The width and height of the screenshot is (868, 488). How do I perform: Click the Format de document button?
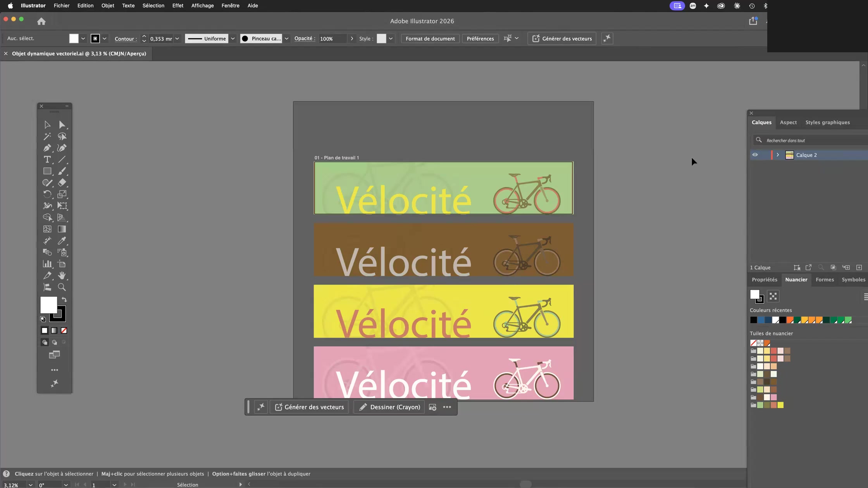pos(430,38)
